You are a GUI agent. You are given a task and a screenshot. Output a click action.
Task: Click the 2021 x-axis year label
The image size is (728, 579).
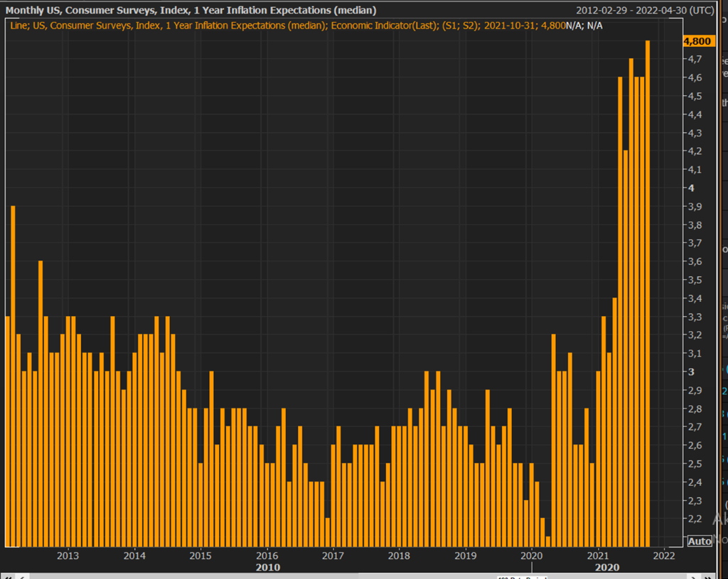[597, 556]
